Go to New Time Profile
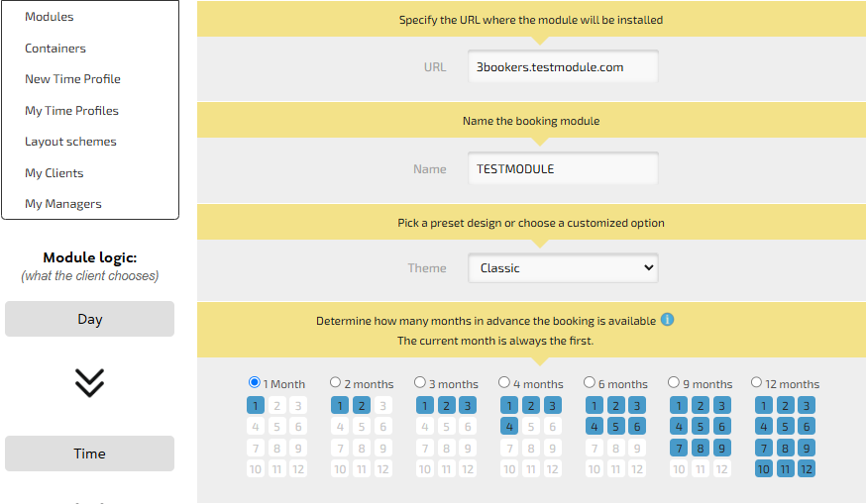Image resolution: width=866 pixels, height=504 pixels. coord(72,79)
